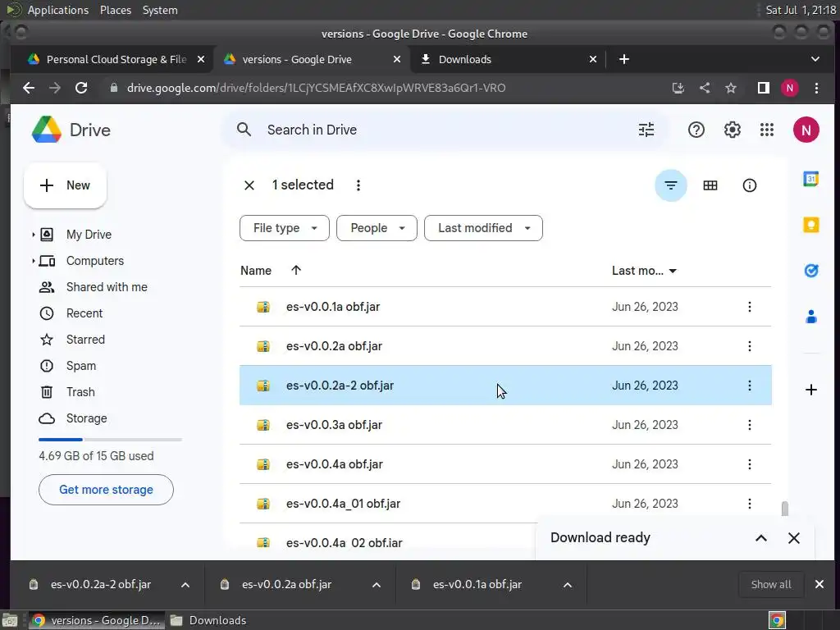Open the Google Calendar side panel icon
Screen dimensions: 840x630
[x=810, y=178]
